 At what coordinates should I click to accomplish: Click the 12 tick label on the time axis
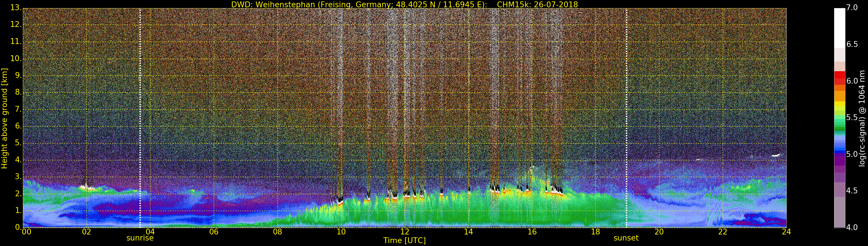click(x=405, y=232)
